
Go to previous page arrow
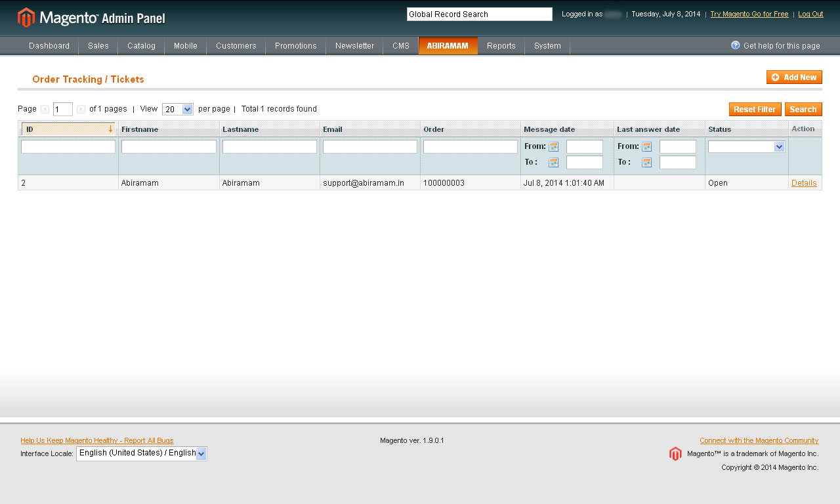[x=45, y=110]
